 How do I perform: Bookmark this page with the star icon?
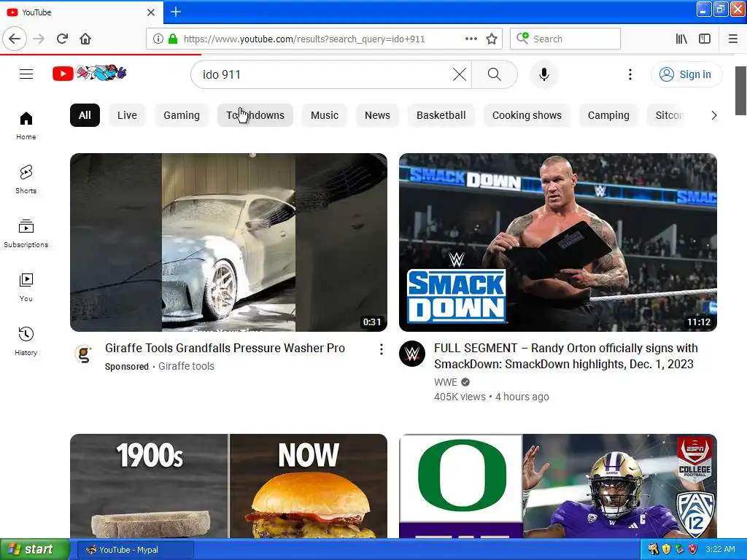(x=492, y=39)
